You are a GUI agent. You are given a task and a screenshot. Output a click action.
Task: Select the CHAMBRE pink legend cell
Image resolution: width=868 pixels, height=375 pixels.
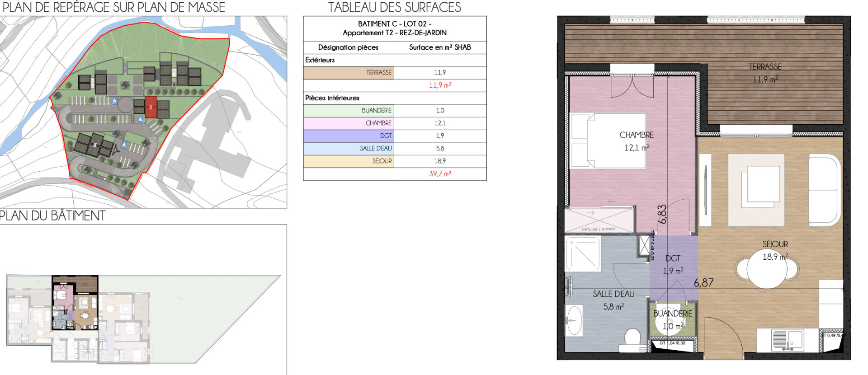click(x=349, y=123)
